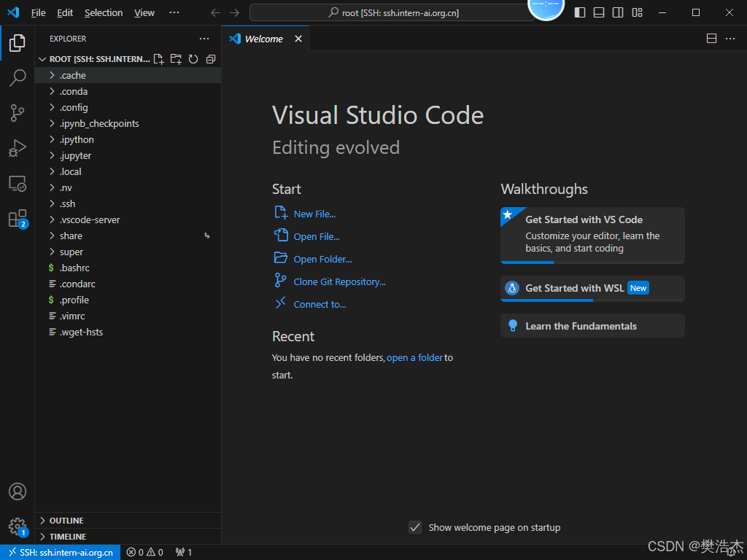Open Explorer views and more actions menu
Viewport: 747px width, 560px height.
(204, 39)
